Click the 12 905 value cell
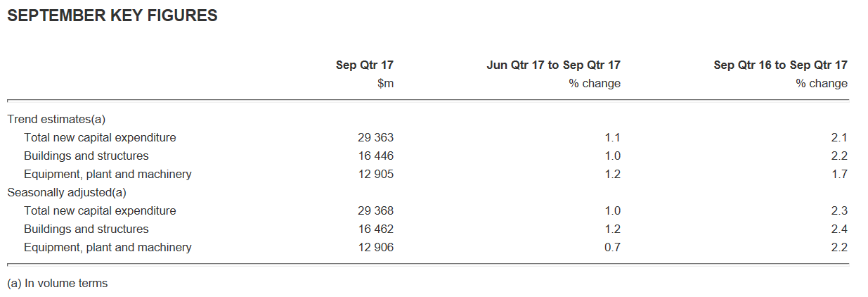Image resolution: width=868 pixels, height=297 pixels. [x=375, y=175]
